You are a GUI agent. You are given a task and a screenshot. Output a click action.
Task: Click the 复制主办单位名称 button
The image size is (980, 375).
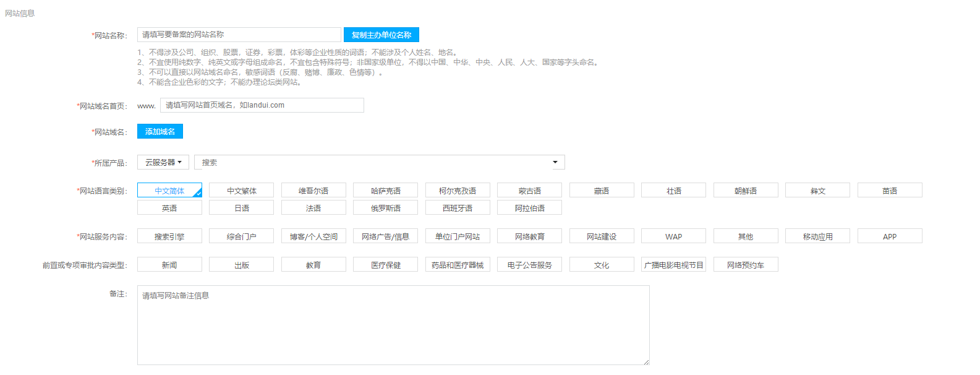point(381,35)
